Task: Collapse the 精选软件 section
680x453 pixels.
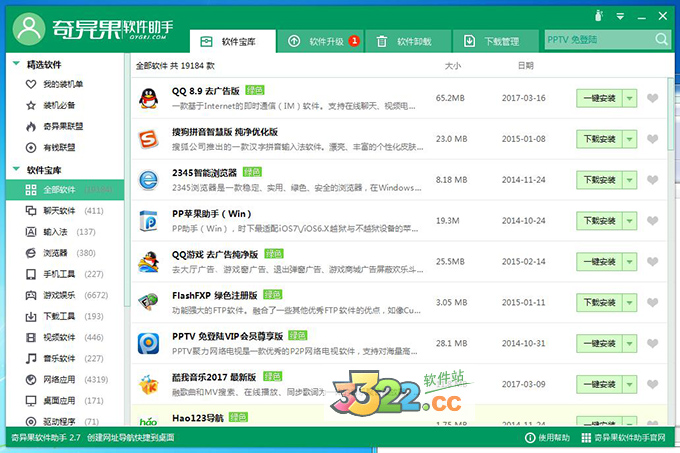Action: click(16, 64)
